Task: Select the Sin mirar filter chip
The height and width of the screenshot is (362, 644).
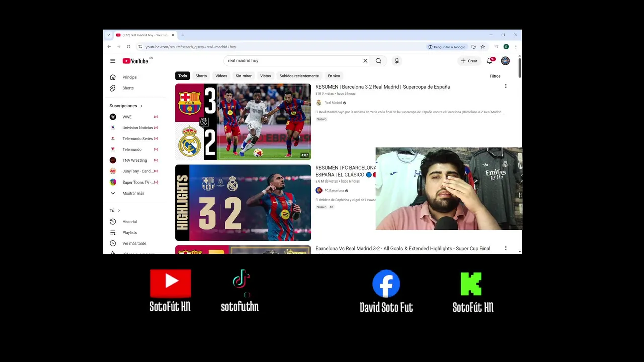Action: click(x=244, y=76)
